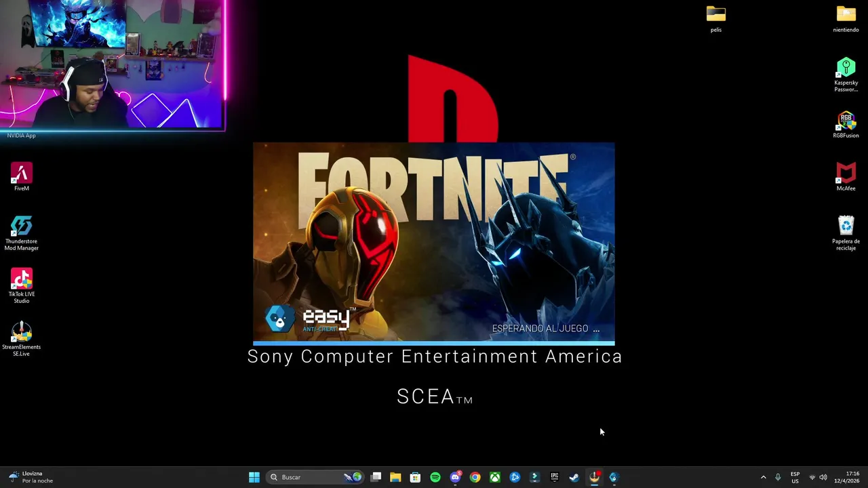Open StreamElements SE.Live desktop icon
This screenshot has height=488, width=868.
22,339
